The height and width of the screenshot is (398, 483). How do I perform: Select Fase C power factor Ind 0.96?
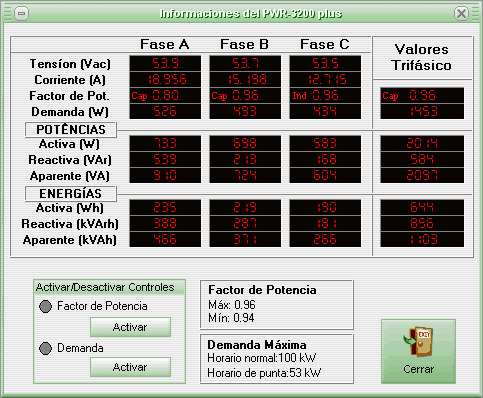325,95
